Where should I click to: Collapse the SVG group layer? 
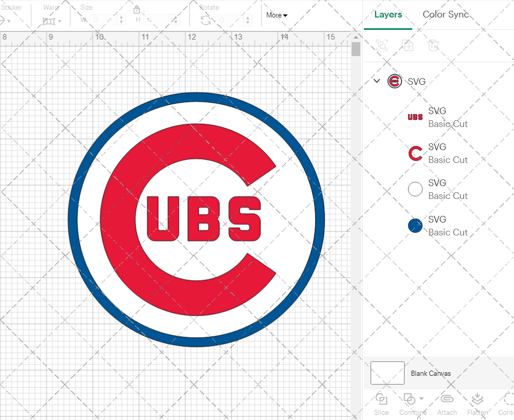pos(377,81)
